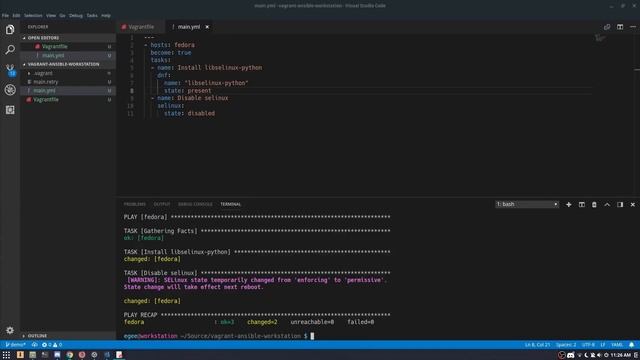The width and height of the screenshot is (640, 360).
Task: Collapse the VAGRANT-ANSIBLE-WORKSTATION folder section
Action: 68,64
